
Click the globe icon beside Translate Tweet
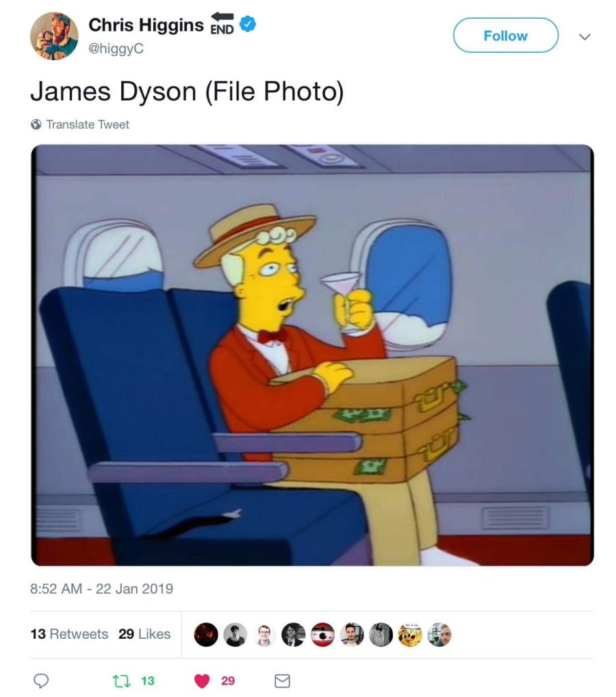[36, 124]
